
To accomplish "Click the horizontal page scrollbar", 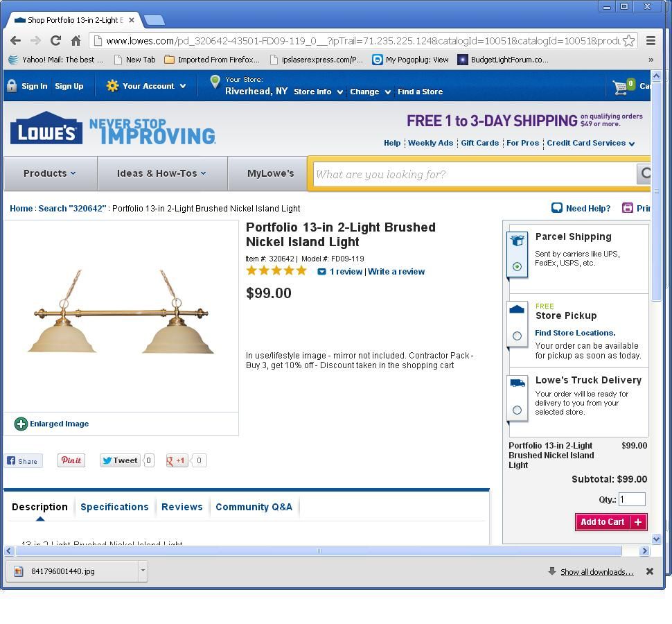I will 319,551.
